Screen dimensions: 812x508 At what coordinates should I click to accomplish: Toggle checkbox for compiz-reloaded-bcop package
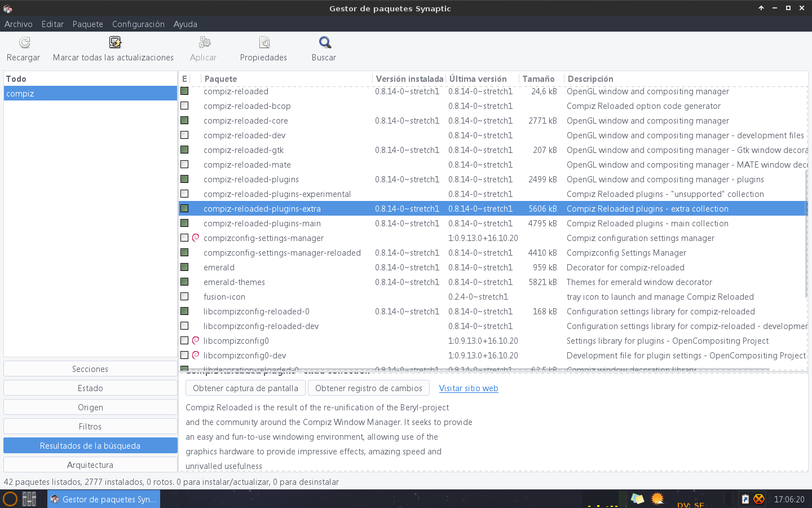point(184,106)
